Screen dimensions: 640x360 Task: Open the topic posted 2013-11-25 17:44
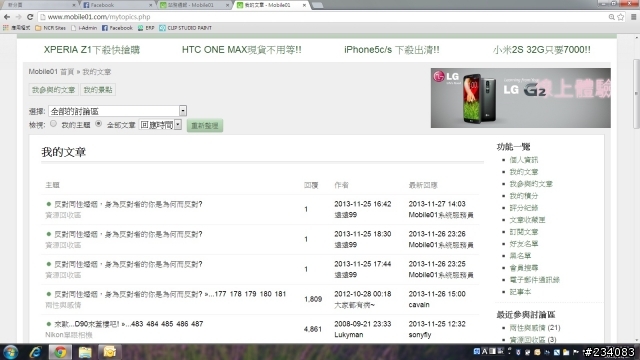[x=129, y=264]
